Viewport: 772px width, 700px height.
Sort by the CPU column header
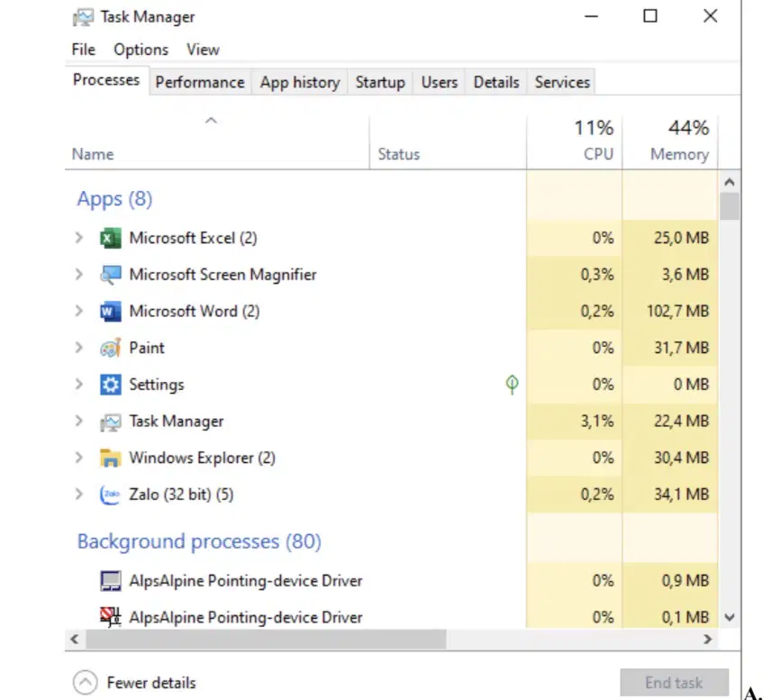pyautogui.click(x=574, y=142)
